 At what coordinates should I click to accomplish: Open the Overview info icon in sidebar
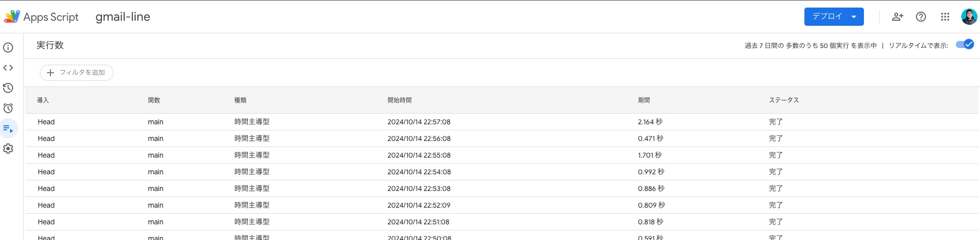tap(8, 47)
